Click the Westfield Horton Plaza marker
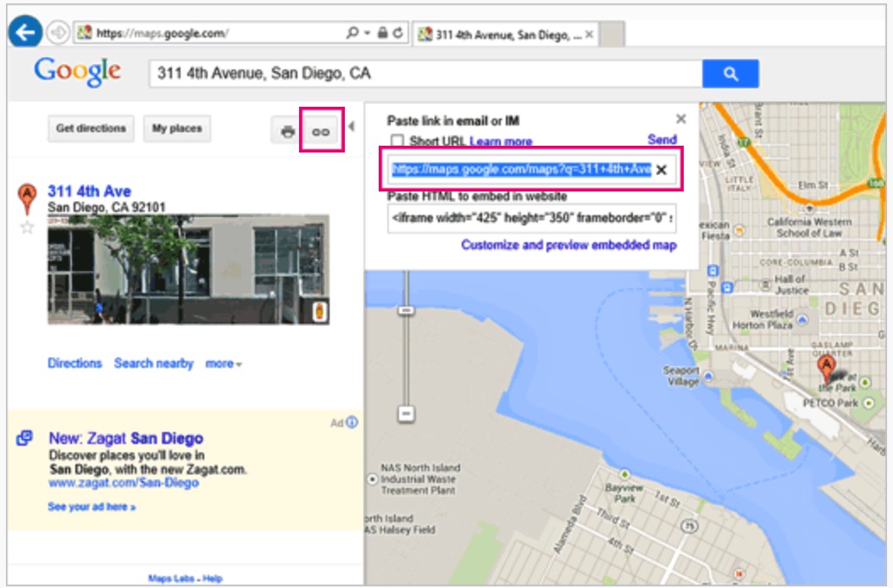 [801, 319]
